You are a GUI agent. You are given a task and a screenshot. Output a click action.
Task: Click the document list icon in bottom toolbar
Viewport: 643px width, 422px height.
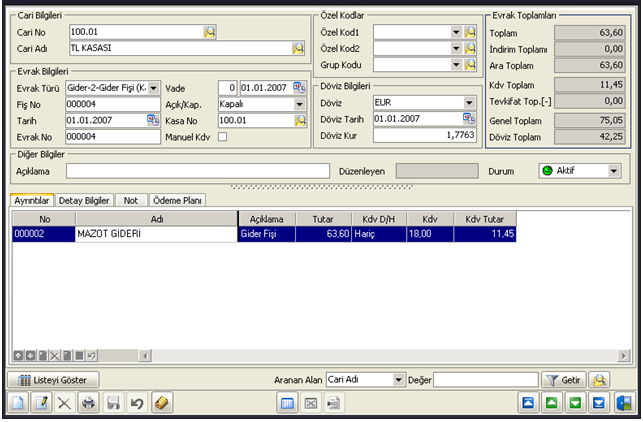(x=334, y=403)
